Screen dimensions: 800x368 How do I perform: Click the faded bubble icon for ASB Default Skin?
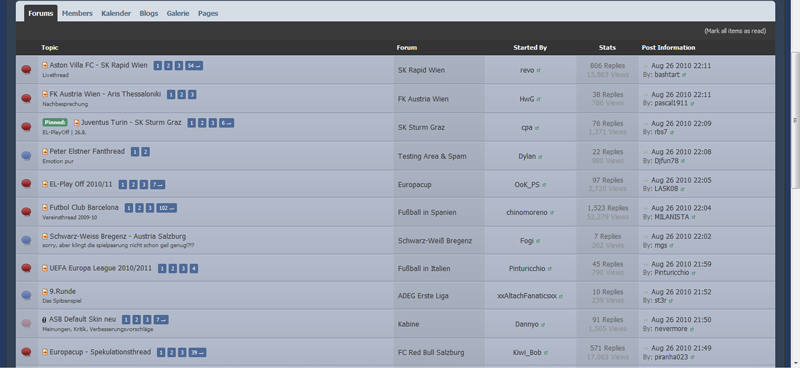[26, 324]
